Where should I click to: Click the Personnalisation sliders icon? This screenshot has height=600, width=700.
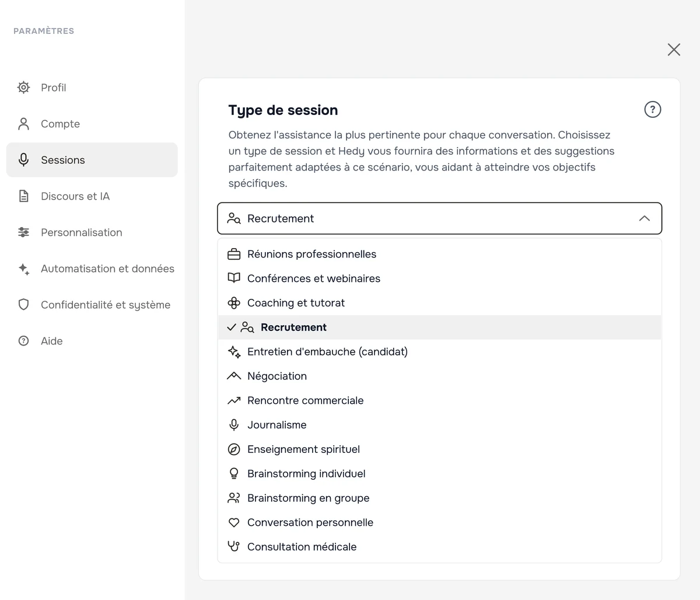point(23,232)
